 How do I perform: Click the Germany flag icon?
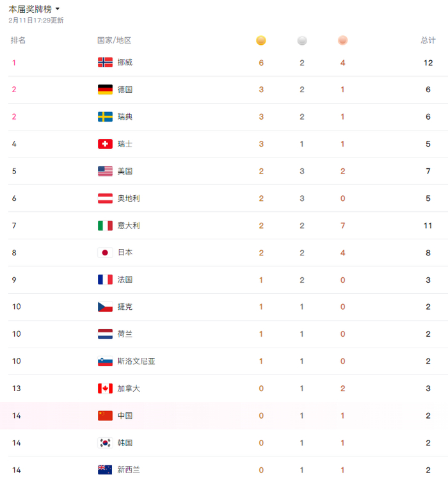pyautogui.click(x=105, y=90)
